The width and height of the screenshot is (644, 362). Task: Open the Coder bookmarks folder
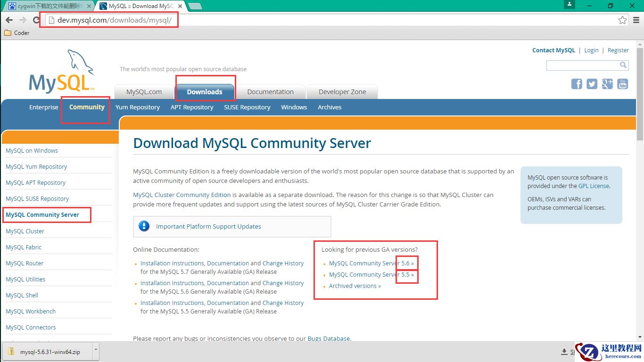tap(17, 33)
